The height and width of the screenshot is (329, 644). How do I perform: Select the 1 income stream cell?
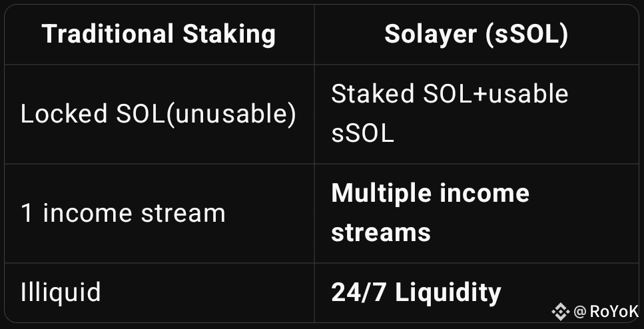pos(159,214)
